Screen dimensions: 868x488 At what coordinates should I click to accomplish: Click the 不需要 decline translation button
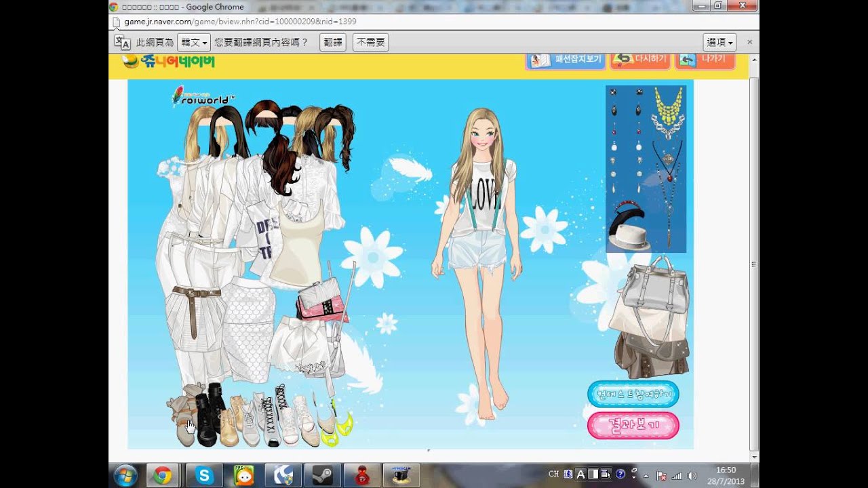click(x=370, y=42)
